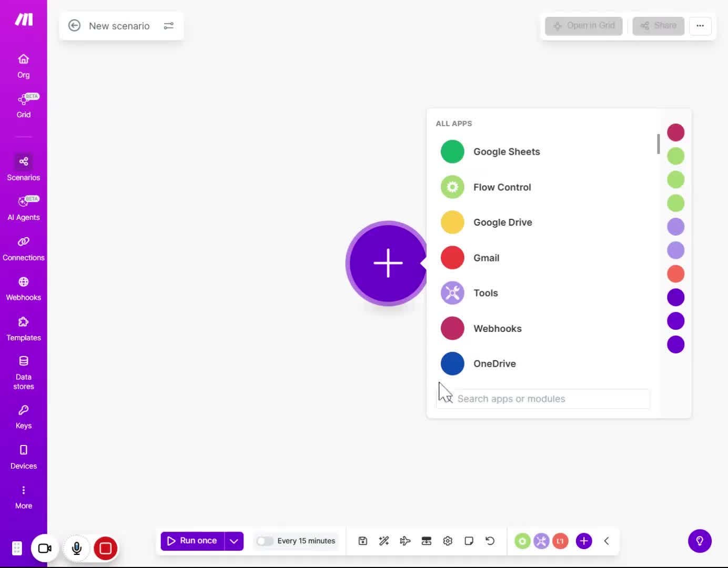Click the magic wand auto-align icon
The height and width of the screenshot is (568, 728).
click(x=384, y=541)
